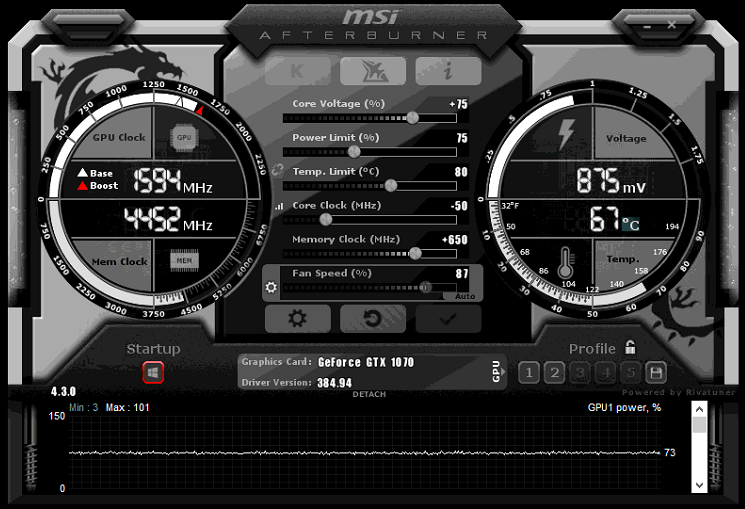745x509 pixels.
Task: Click the MEM chip icon in the gauge
Action: (x=184, y=260)
